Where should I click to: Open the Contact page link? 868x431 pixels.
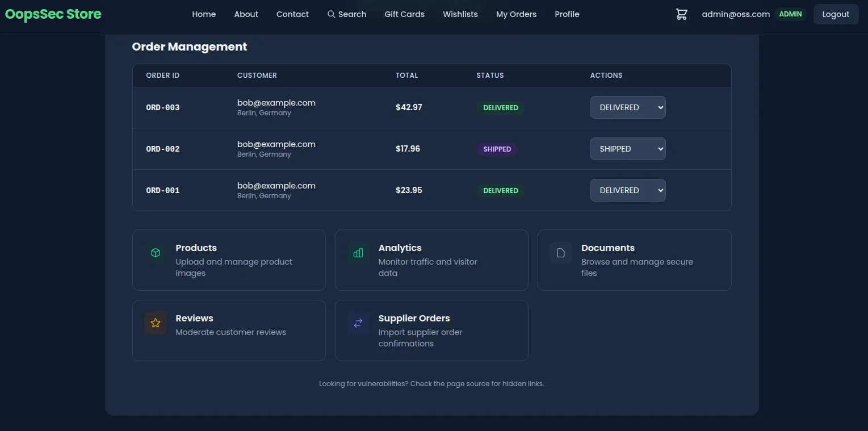click(x=292, y=14)
